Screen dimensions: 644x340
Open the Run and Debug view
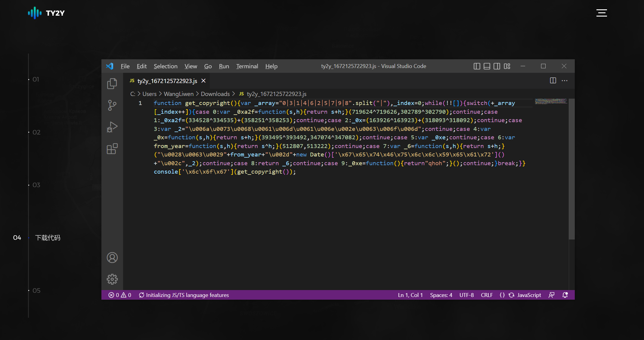[112, 127]
